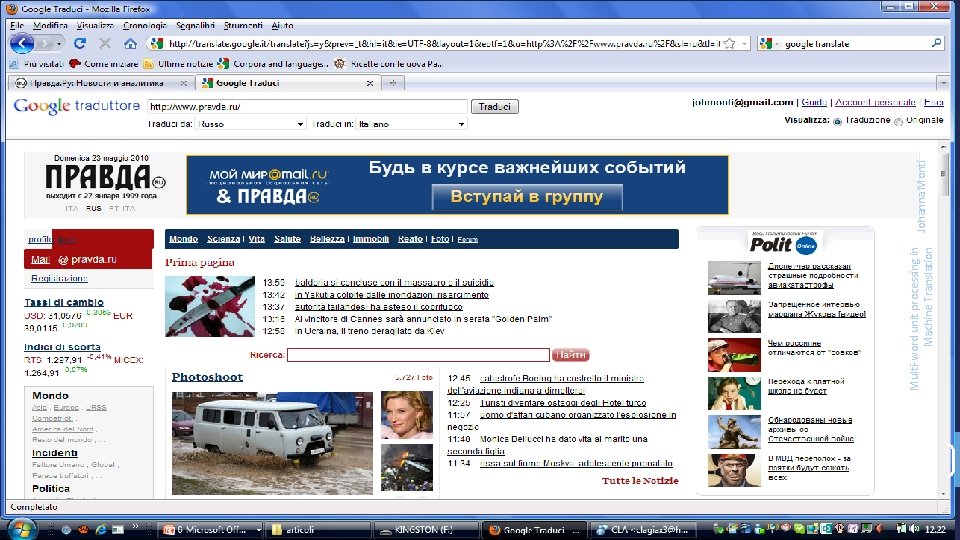Screen dimensions: 960x540
Task: Open the Cronologia menu
Action: tap(144, 25)
